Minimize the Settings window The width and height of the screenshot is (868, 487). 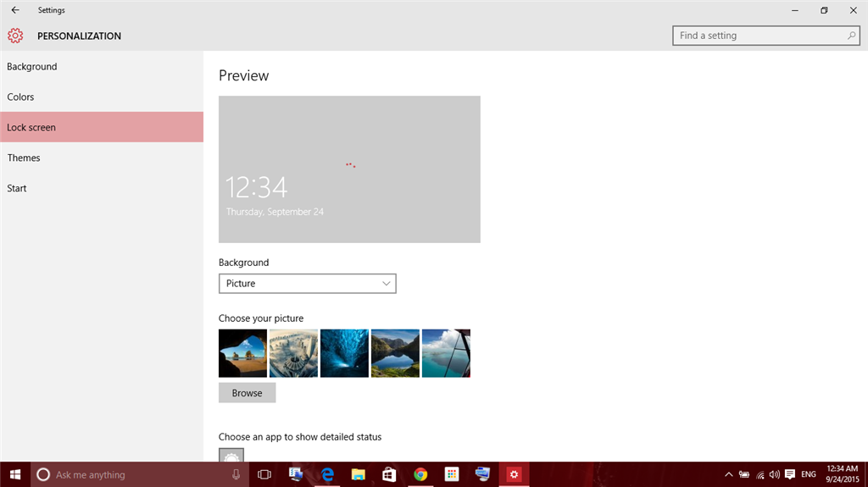coord(795,10)
